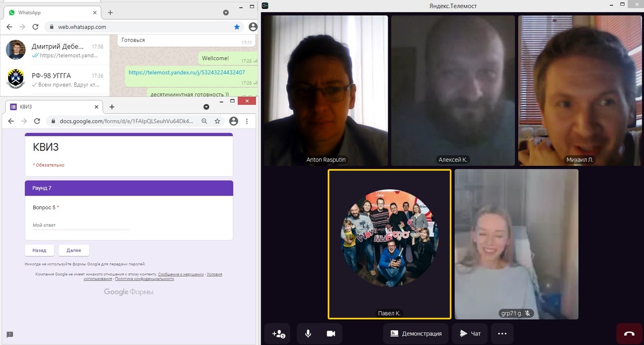Go forward in WhatsApp browser window
This screenshot has width=644, height=345.
coord(22,27)
